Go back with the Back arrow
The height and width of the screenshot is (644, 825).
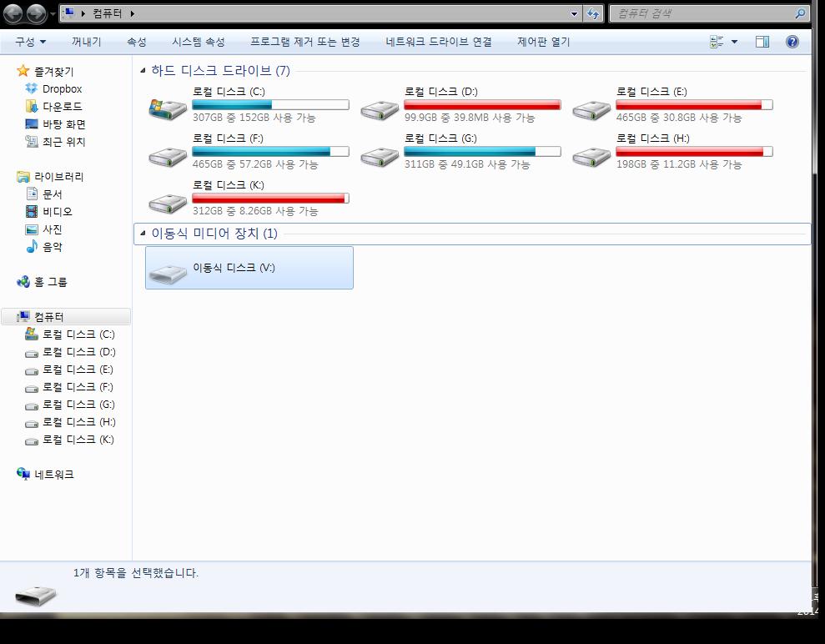coord(13,13)
